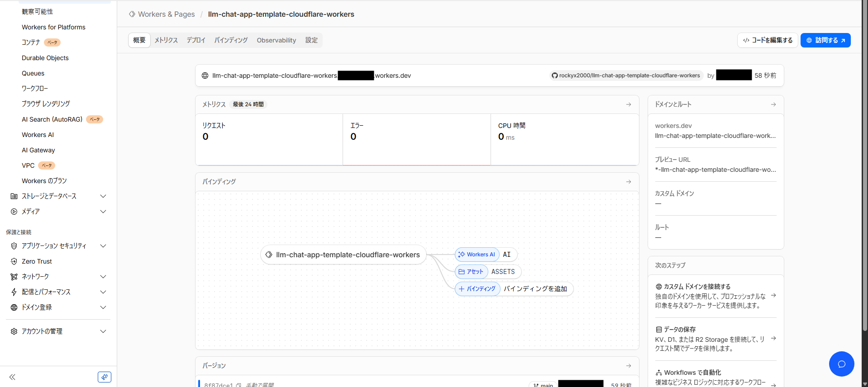The height and width of the screenshot is (387, 868).
Task: Click Workflows で自動化 next step
Action: pos(692,373)
